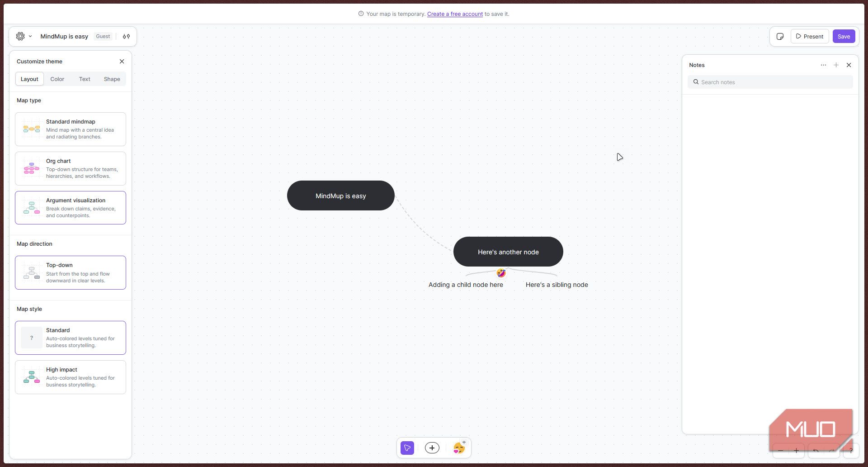Image resolution: width=868 pixels, height=467 pixels.
Task: Start presentation with the Present button
Action: (809, 36)
